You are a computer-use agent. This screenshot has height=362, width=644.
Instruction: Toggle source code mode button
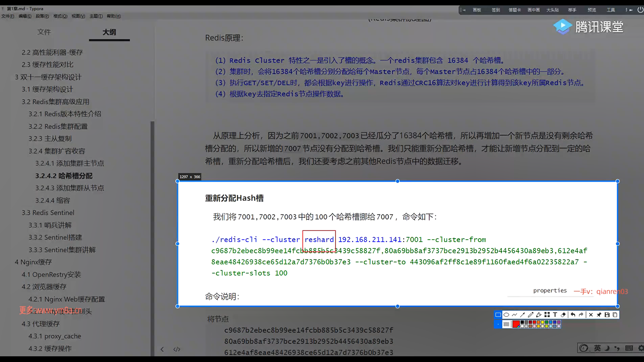pyautogui.click(x=177, y=349)
